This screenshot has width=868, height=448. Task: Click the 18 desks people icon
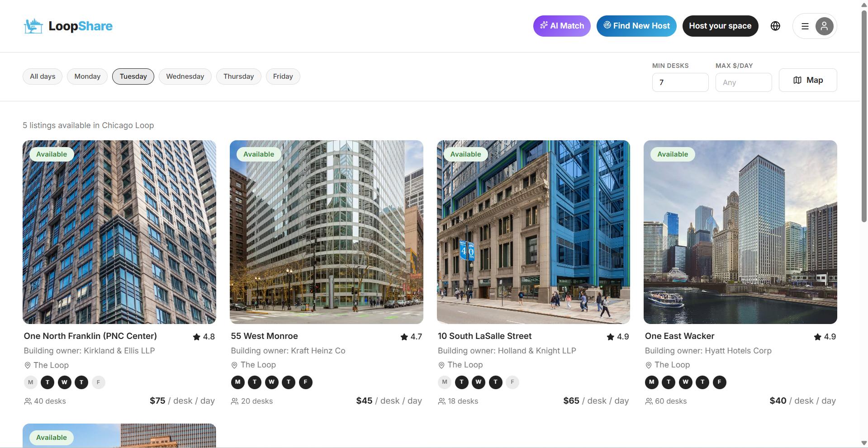pyautogui.click(x=442, y=401)
